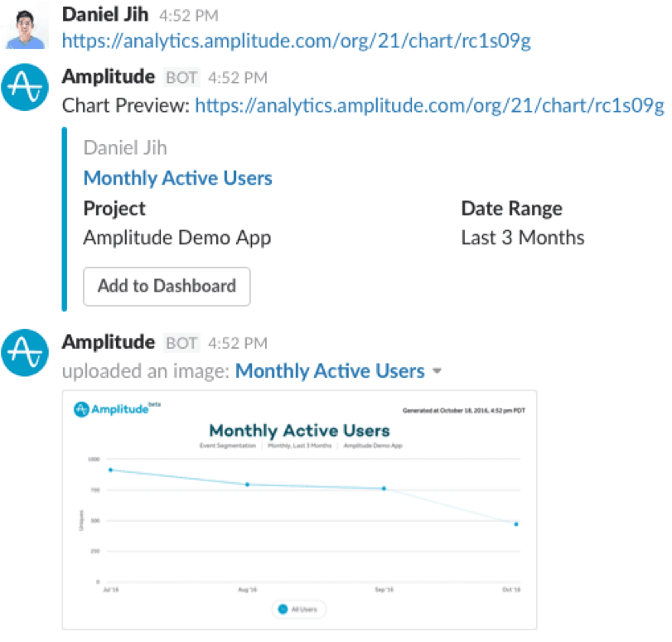
Task: Collapse the uploaded Monthly Active Users image
Action: [x=437, y=372]
